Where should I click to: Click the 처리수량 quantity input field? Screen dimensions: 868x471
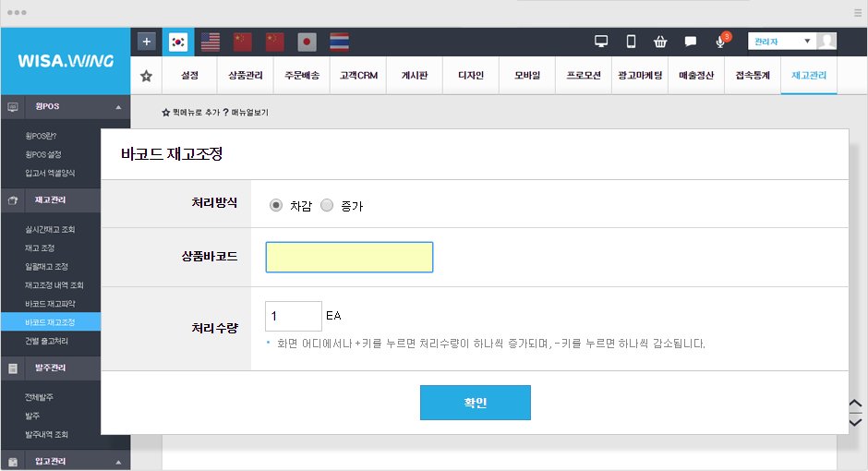pos(294,316)
